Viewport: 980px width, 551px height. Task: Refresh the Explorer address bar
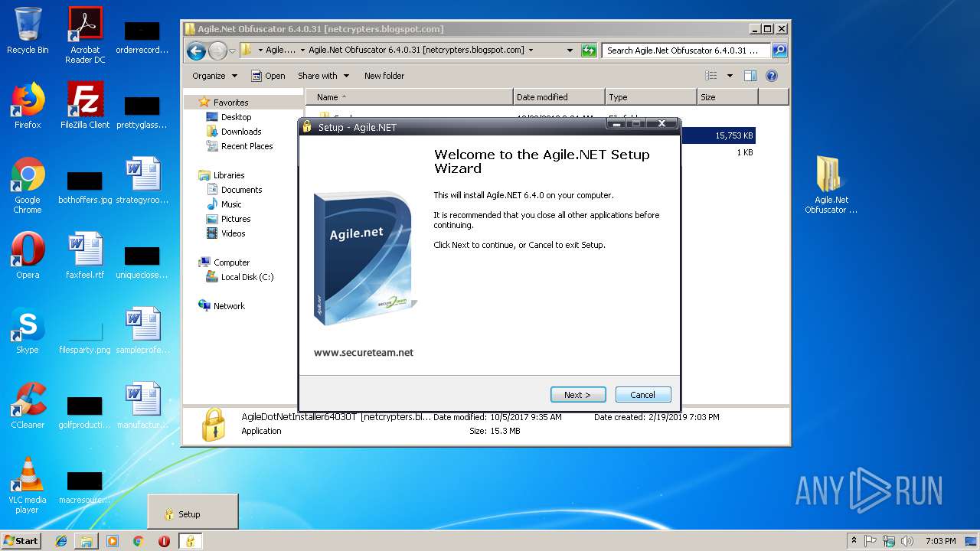click(589, 51)
